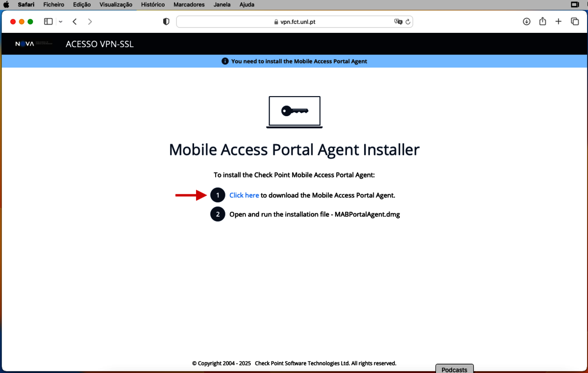Show the tab overview icon
This screenshot has height=373, width=588.
575,22
